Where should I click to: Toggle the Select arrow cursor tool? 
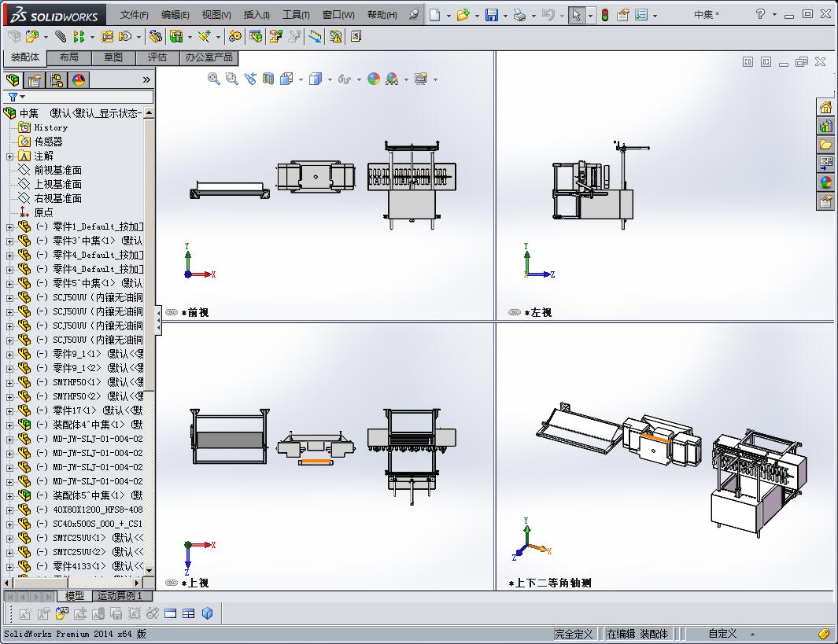coord(576,15)
